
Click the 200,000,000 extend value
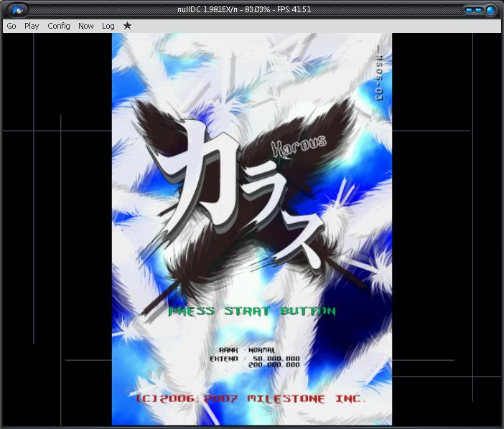pos(274,364)
